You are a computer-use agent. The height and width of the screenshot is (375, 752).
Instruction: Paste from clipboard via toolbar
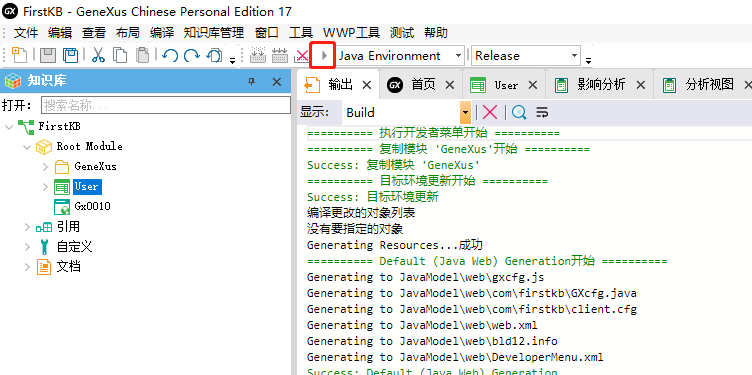point(142,56)
